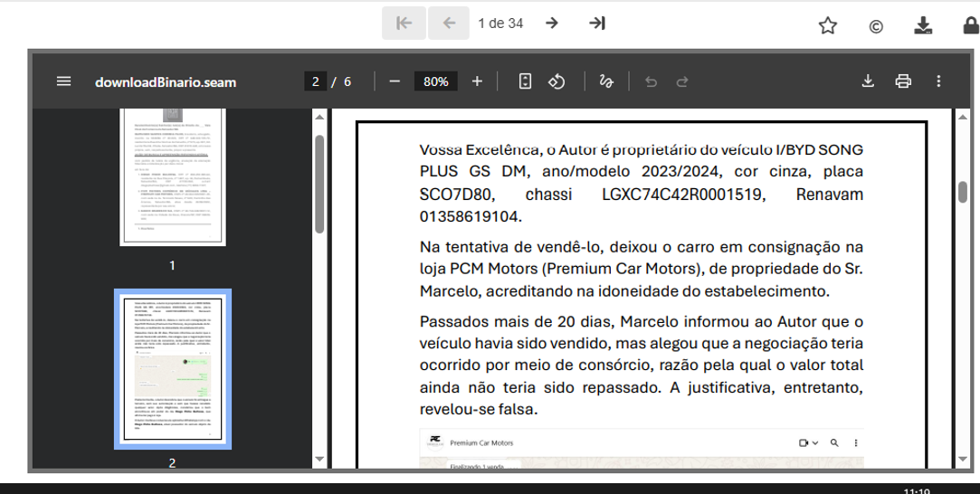Download PDF from viewer toolbar
The width and height of the screenshot is (980, 494).
tap(868, 81)
